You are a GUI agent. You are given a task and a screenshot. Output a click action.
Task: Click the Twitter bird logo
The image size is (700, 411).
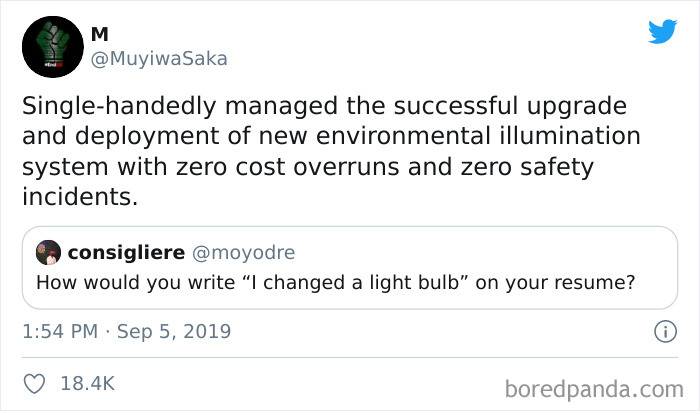click(x=662, y=31)
